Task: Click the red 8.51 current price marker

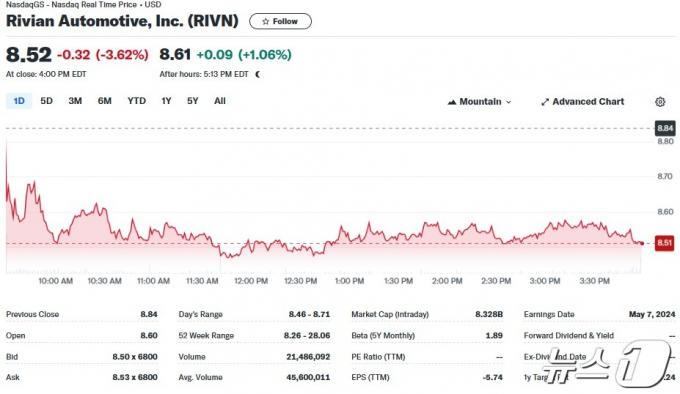Action: [664, 243]
